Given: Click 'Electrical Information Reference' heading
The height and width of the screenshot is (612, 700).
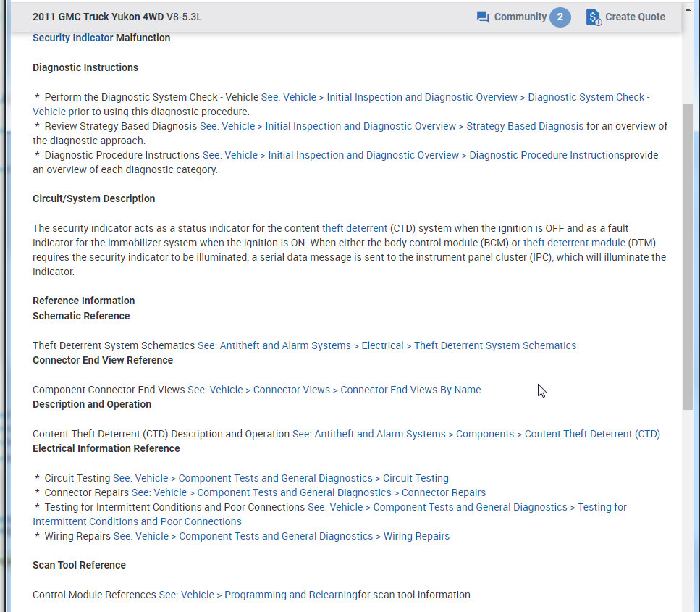Looking at the screenshot, I should (x=106, y=448).
